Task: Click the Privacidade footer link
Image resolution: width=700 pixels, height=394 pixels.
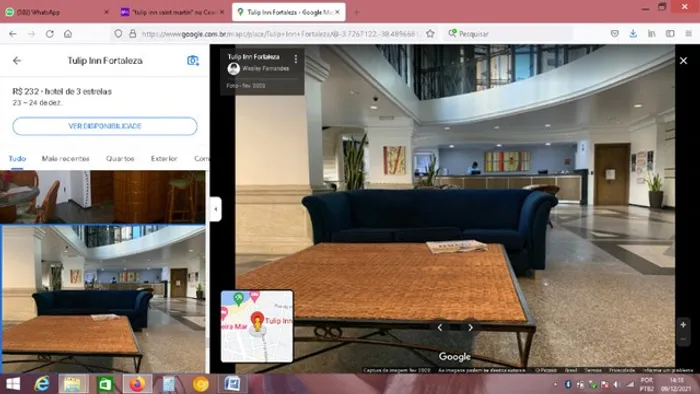Action: click(x=622, y=370)
